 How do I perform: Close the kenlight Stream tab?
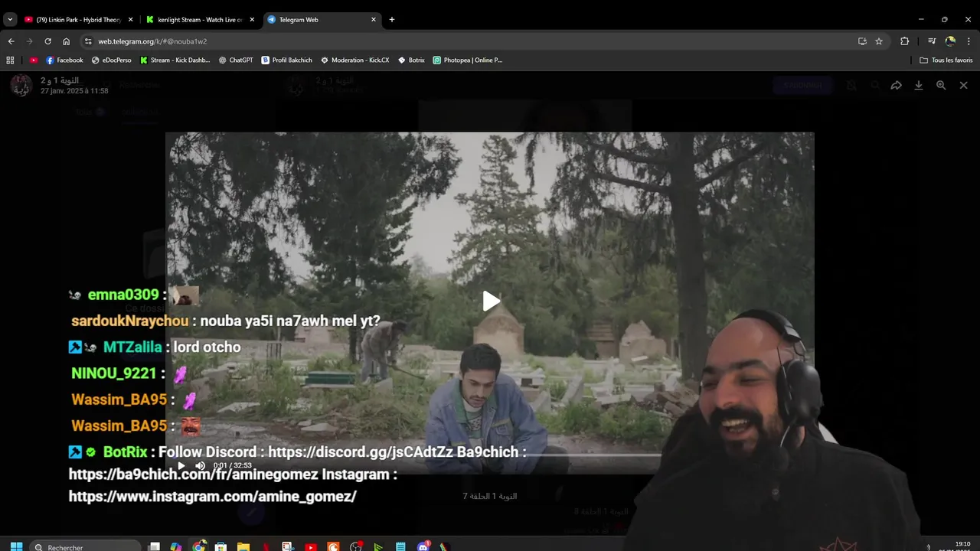point(252,20)
